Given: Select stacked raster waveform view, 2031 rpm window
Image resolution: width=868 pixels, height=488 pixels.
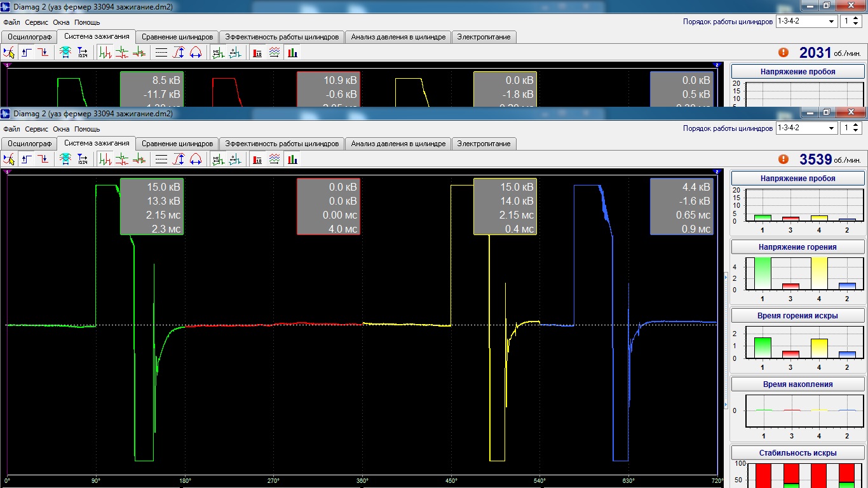Looking at the screenshot, I should pyautogui.click(x=123, y=52).
